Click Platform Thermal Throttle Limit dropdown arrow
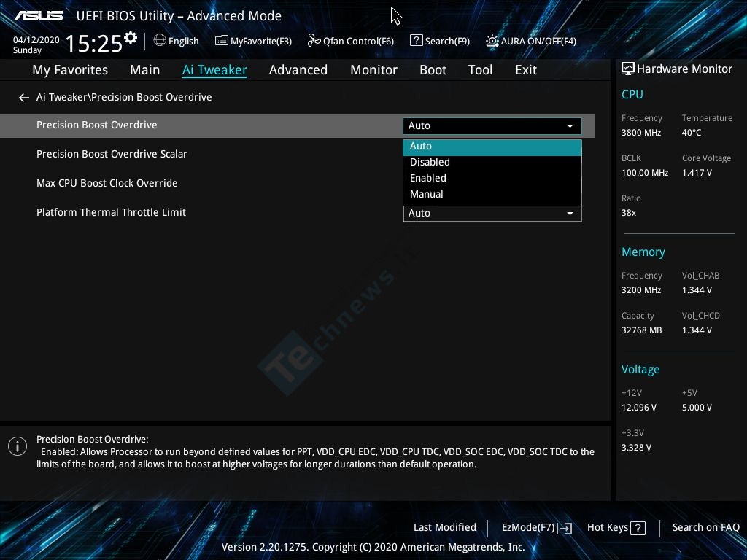 570,214
